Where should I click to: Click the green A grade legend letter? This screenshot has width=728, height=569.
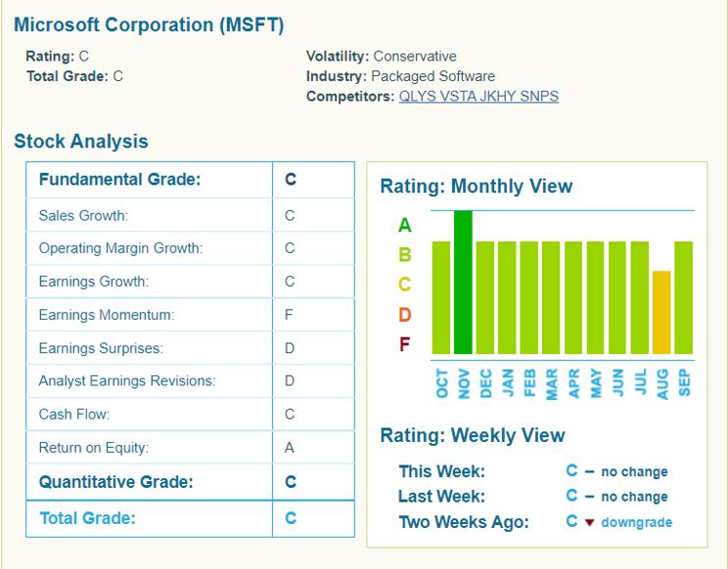(x=405, y=226)
